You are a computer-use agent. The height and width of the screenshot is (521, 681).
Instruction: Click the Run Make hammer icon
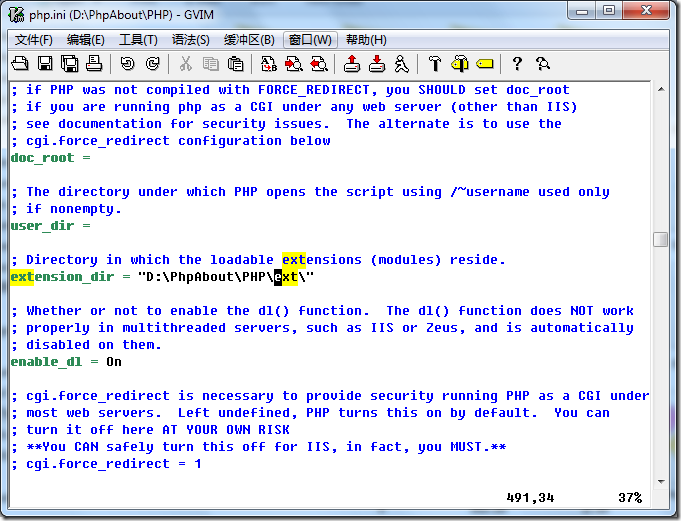[x=435, y=64]
